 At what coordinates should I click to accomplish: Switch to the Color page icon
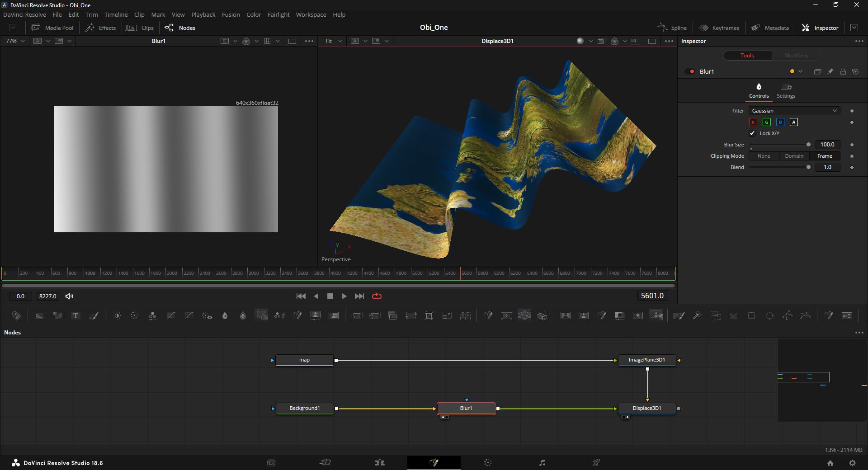pyautogui.click(x=488, y=463)
